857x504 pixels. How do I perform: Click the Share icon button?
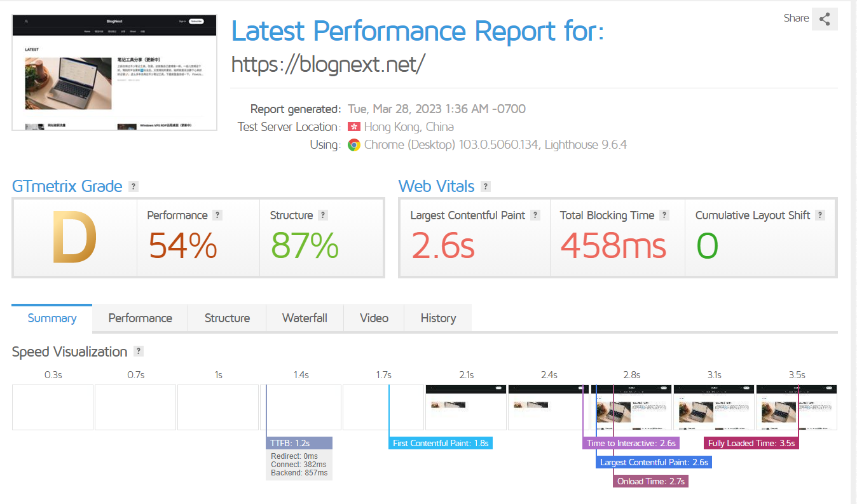825,19
